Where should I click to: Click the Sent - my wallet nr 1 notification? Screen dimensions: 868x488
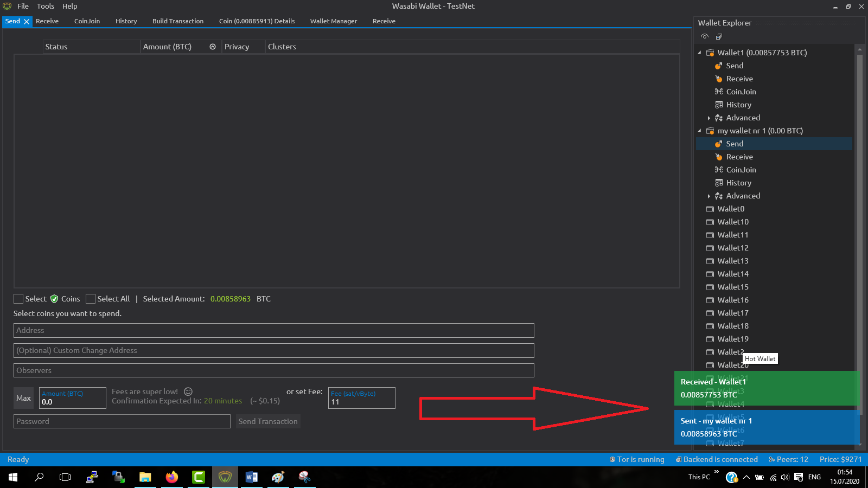point(767,427)
